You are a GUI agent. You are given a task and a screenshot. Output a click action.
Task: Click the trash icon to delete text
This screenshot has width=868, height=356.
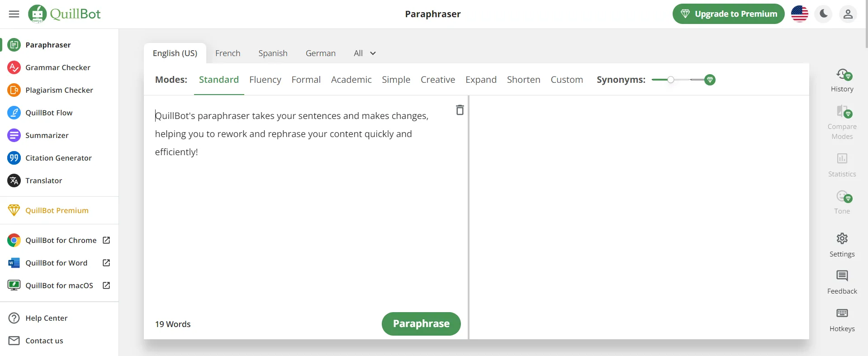[x=460, y=110]
